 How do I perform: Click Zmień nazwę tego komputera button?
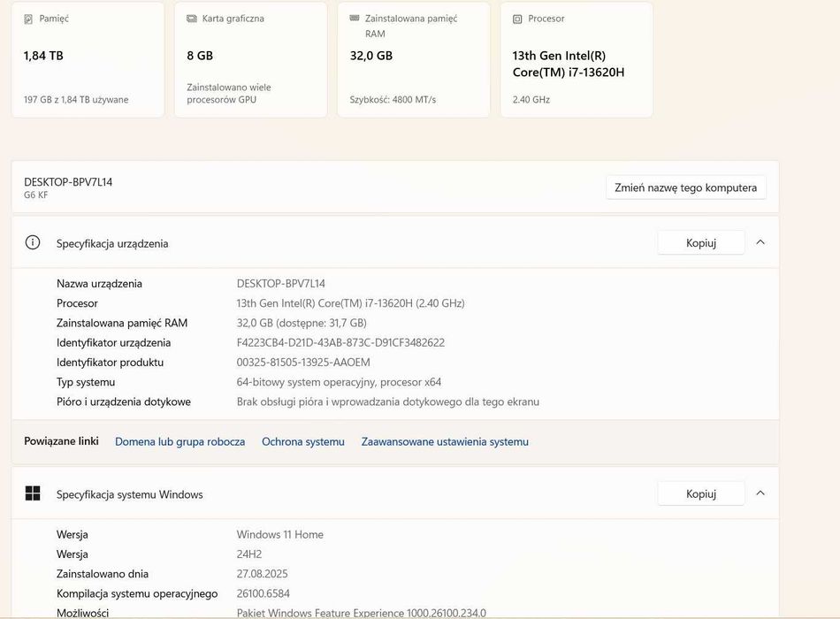[686, 187]
